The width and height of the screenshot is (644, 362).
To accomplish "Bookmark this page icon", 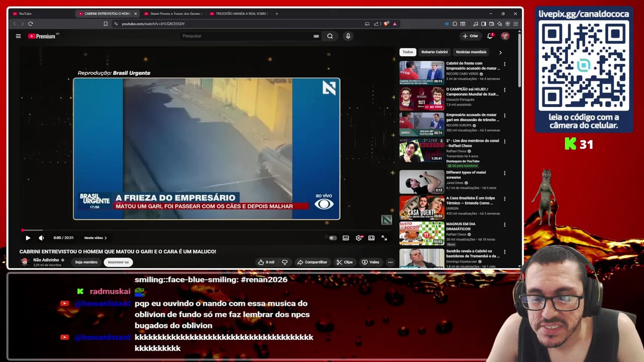I will pyautogui.click(x=106, y=24).
